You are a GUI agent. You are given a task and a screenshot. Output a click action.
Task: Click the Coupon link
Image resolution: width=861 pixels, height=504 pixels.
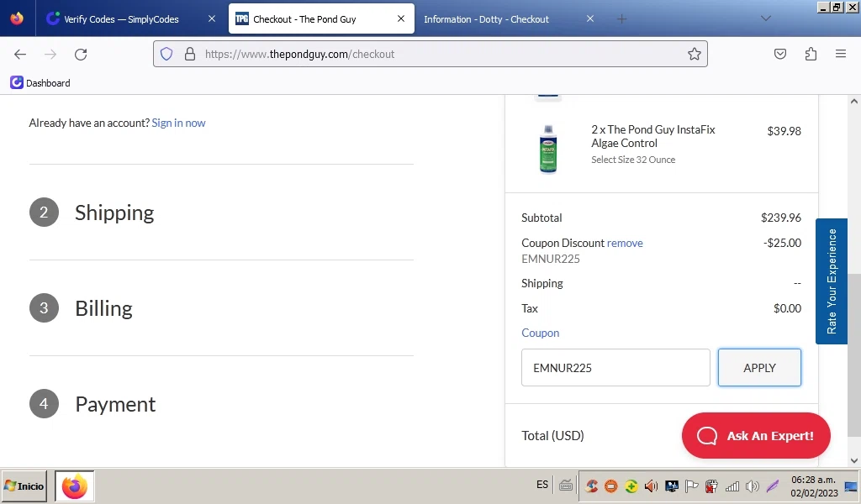point(541,333)
